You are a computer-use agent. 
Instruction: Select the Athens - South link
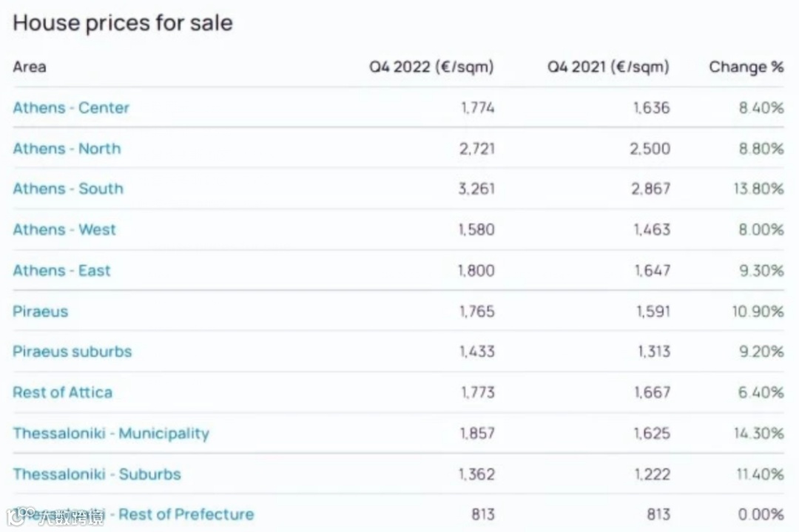point(68,189)
